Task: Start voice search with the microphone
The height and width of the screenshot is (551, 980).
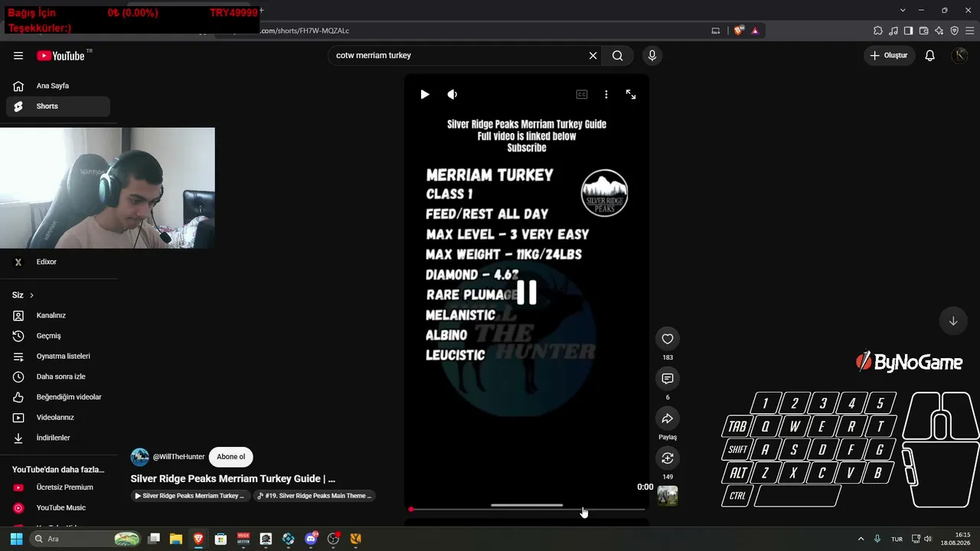Action: tap(652, 56)
